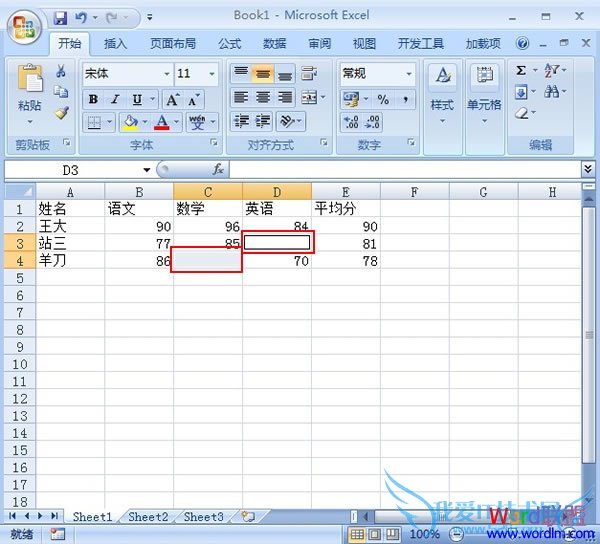
Task: Click the insert function fx button
Action: [x=218, y=169]
